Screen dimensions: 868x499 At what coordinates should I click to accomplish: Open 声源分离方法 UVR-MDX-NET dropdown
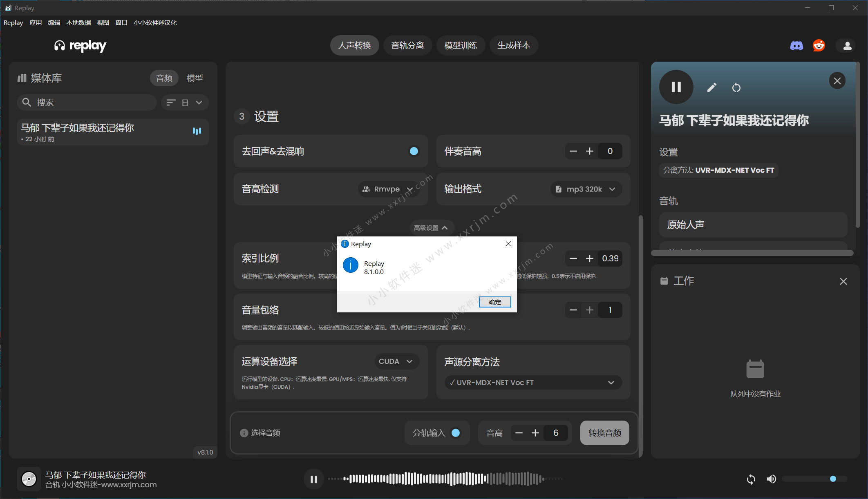(x=533, y=383)
